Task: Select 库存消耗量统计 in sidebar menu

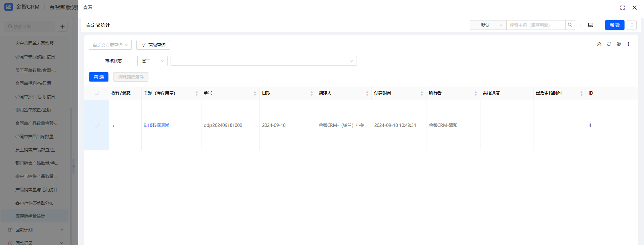Action: click(30, 216)
